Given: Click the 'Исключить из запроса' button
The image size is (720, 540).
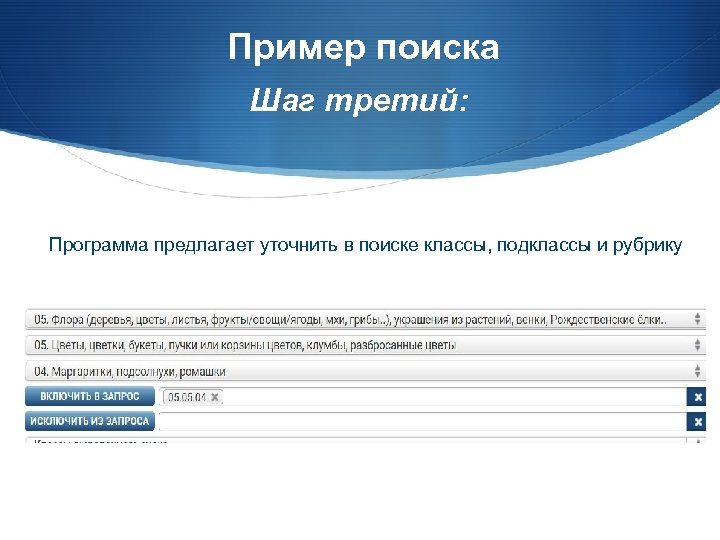Looking at the screenshot, I should coord(90,421).
